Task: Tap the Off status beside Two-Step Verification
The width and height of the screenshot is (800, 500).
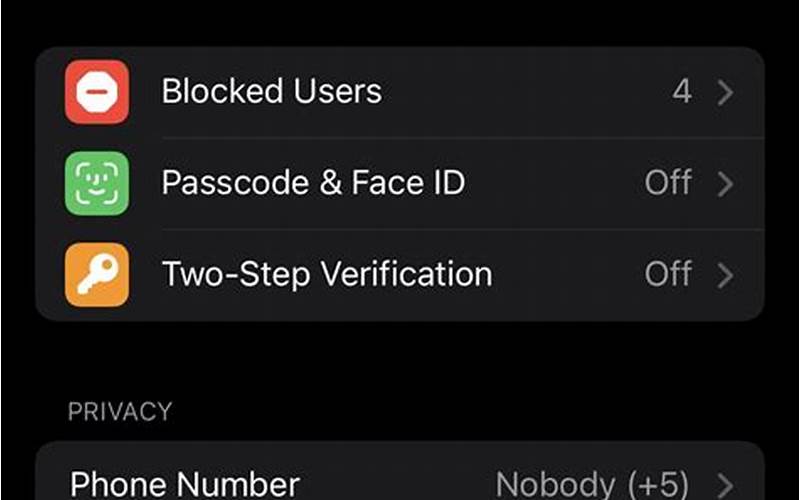Action: [x=668, y=274]
